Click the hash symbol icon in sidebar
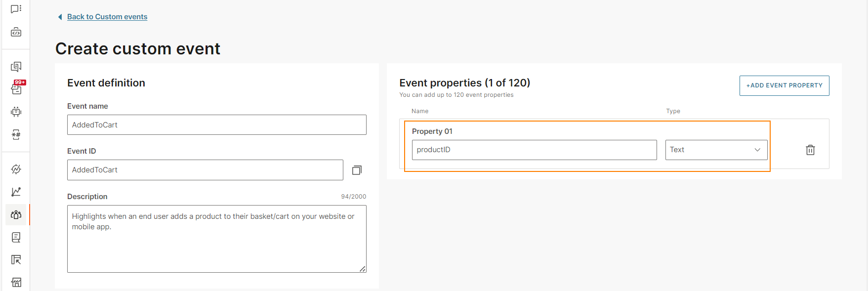 [16, 134]
